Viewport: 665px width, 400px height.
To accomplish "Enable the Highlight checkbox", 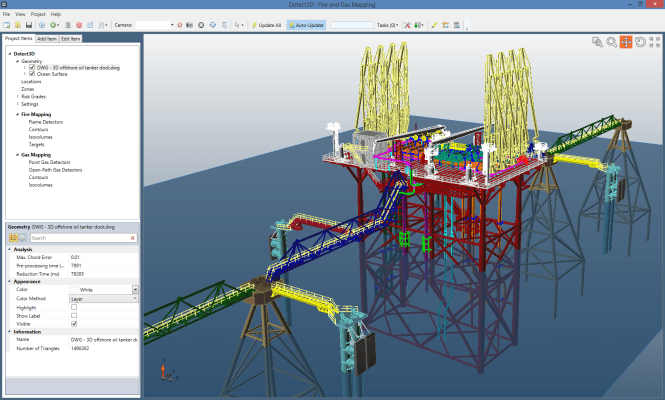I will coord(74,307).
